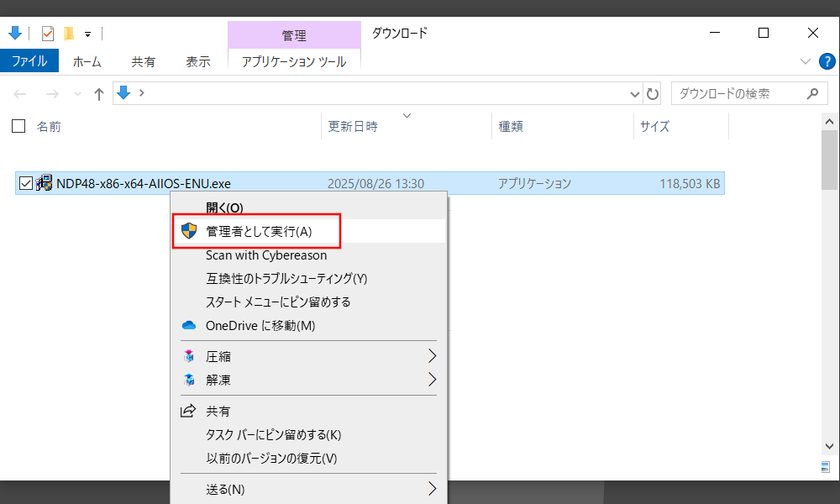Choose Scan with Cybereason
Screen dimensions: 840x504
coord(266,255)
